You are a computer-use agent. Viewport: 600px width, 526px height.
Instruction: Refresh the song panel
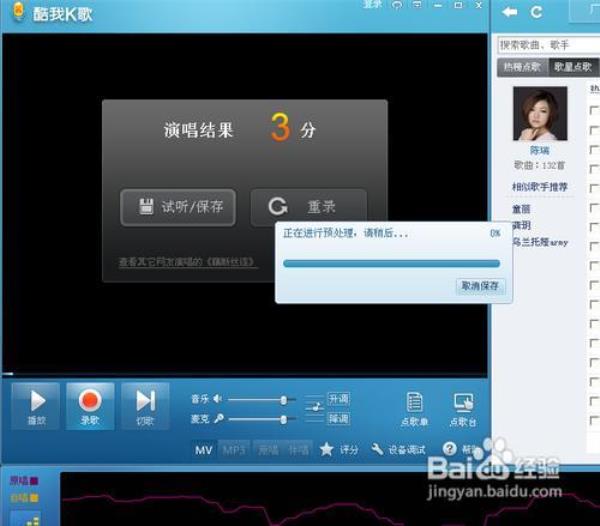coord(536,12)
